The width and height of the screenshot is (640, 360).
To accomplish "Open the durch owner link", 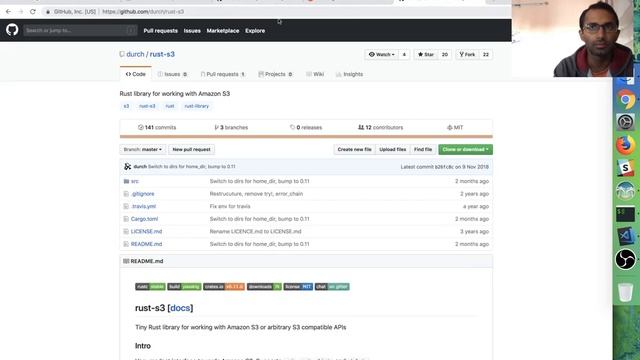I will 135,54.
